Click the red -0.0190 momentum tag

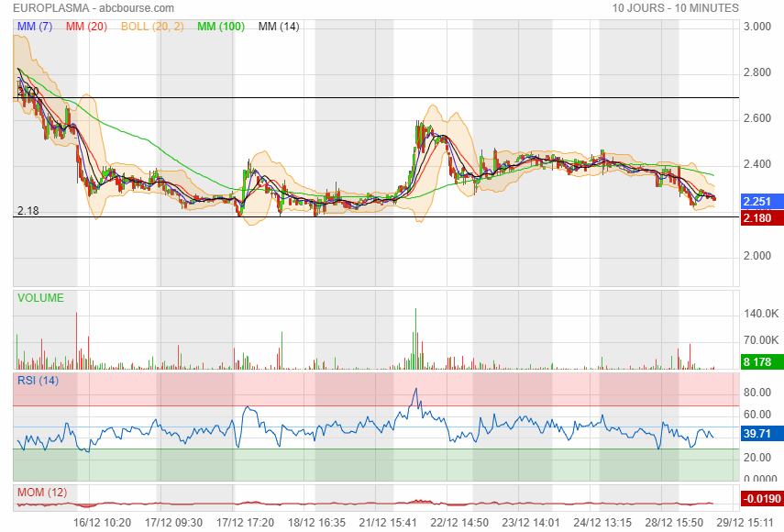[x=762, y=498]
